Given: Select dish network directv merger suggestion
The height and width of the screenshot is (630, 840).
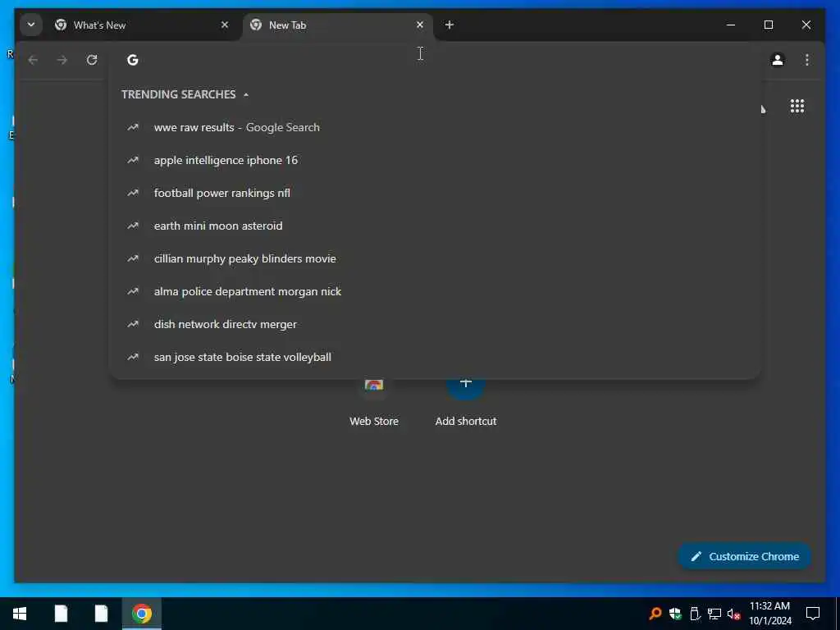Looking at the screenshot, I should pyautogui.click(x=434, y=324).
